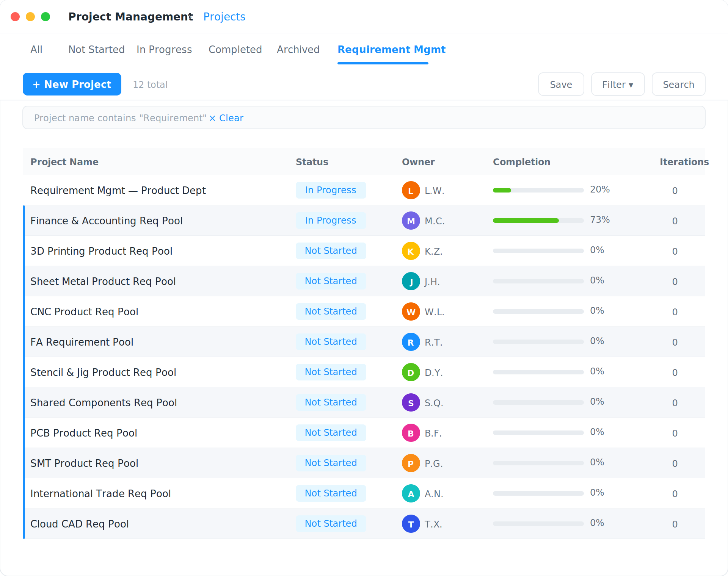Switch to the Completed tab
The width and height of the screenshot is (728, 576).
[x=235, y=50]
